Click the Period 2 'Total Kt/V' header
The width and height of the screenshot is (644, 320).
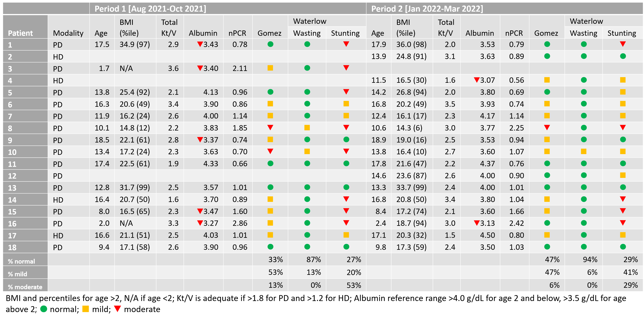tap(446, 27)
